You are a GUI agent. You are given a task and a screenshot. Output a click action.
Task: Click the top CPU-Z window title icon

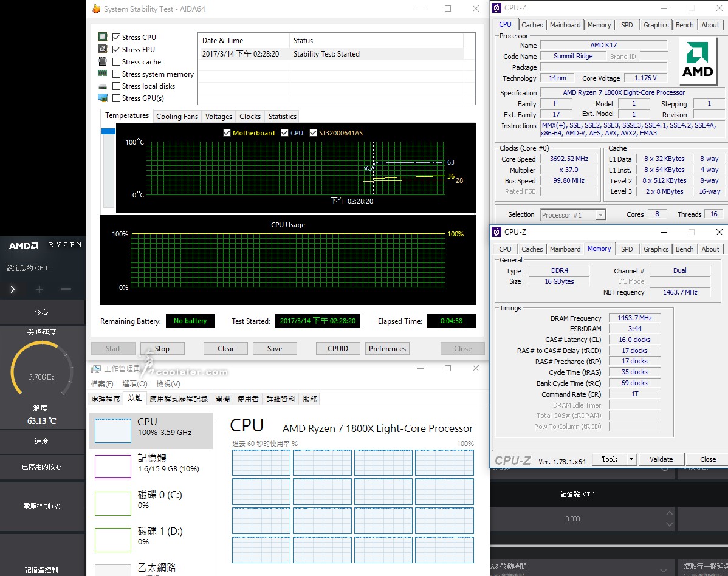pyautogui.click(x=497, y=8)
